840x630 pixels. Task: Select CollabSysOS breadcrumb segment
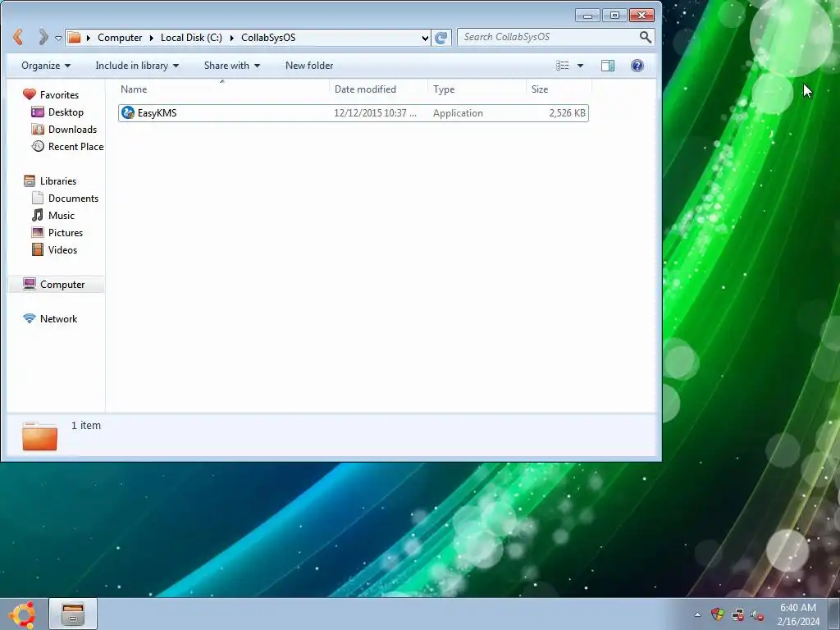coord(268,38)
